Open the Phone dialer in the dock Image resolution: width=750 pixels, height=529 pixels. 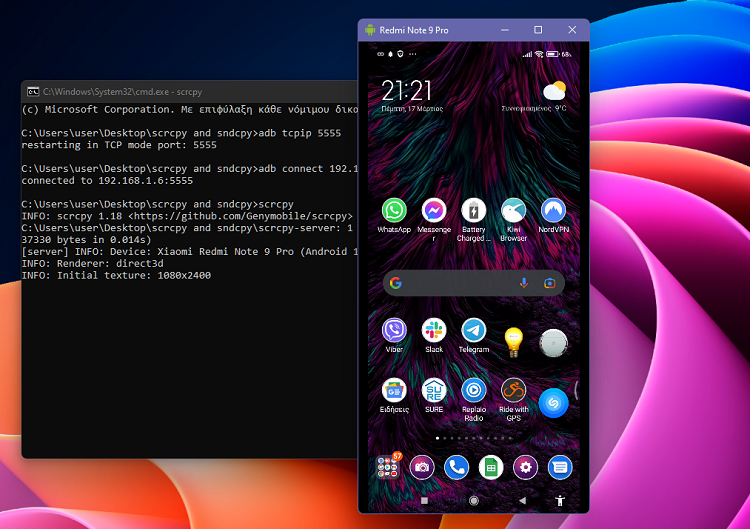(456, 467)
